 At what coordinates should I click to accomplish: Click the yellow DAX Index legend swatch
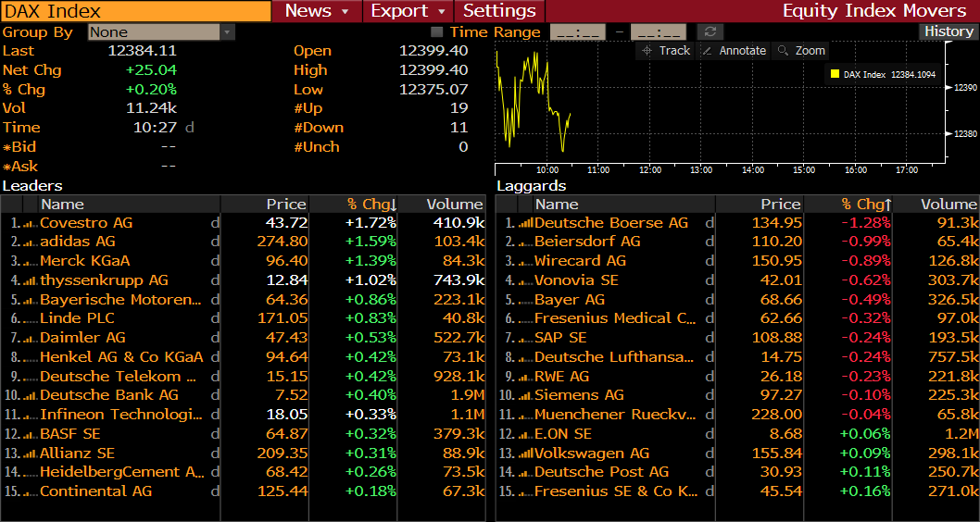point(835,74)
